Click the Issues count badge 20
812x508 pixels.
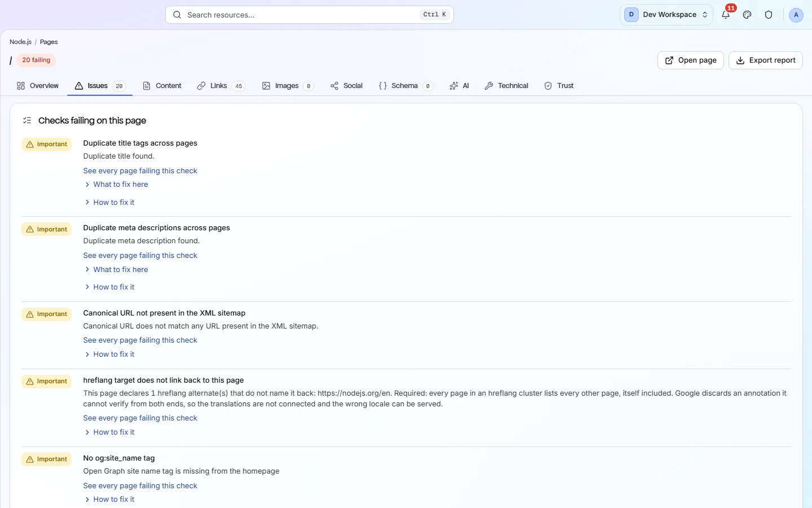click(x=119, y=86)
